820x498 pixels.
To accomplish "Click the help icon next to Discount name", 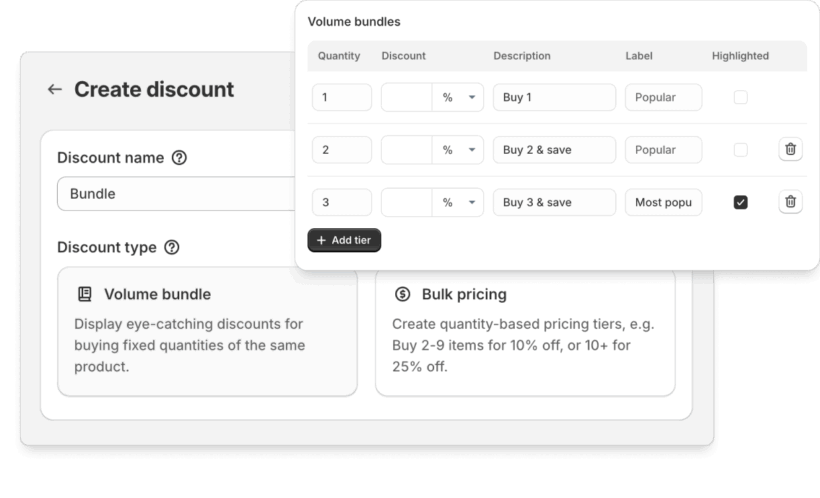I will click(179, 158).
